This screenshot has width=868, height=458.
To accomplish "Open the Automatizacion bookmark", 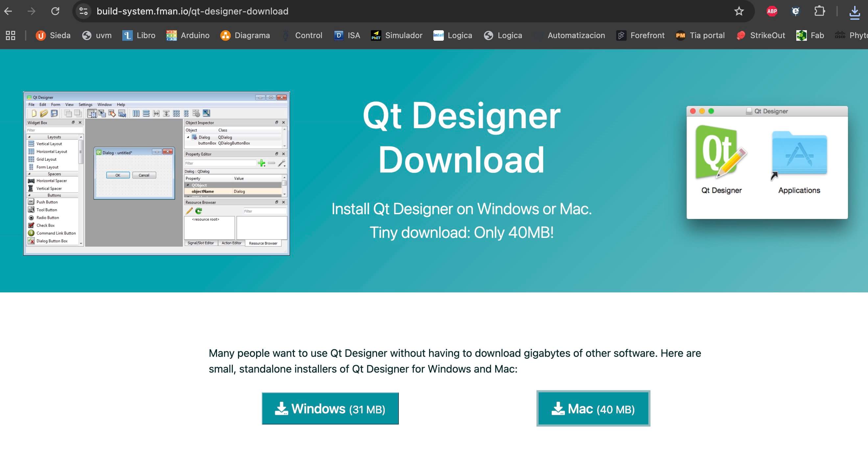I will coord(569,35).
